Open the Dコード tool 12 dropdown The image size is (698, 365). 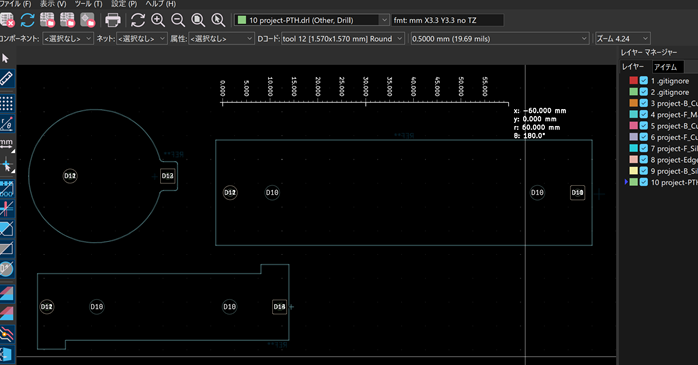342,39
